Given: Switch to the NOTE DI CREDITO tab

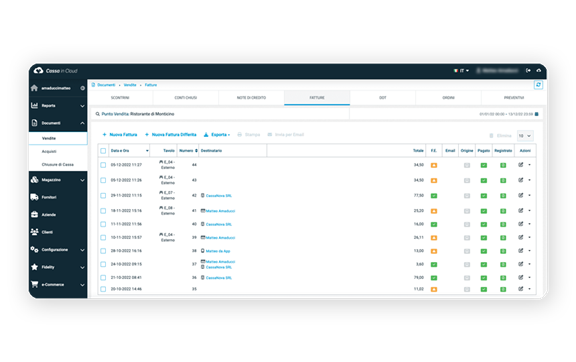Looking at the screenshot, I should pos(251,98).
